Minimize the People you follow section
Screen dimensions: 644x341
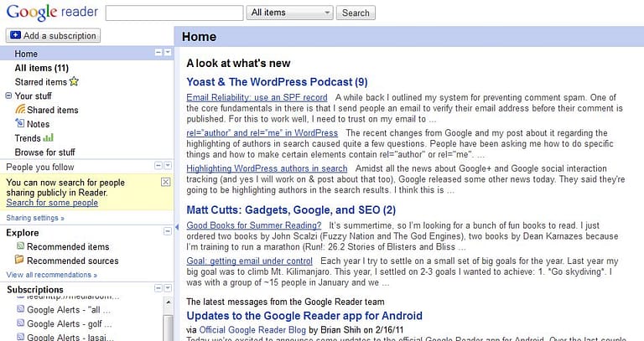[x=158, y=166]
